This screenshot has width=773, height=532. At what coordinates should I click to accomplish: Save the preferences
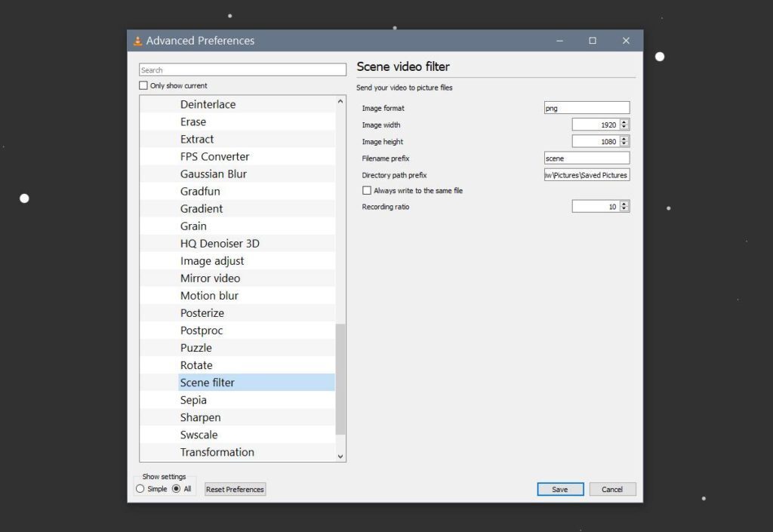[x=560, y=489]
